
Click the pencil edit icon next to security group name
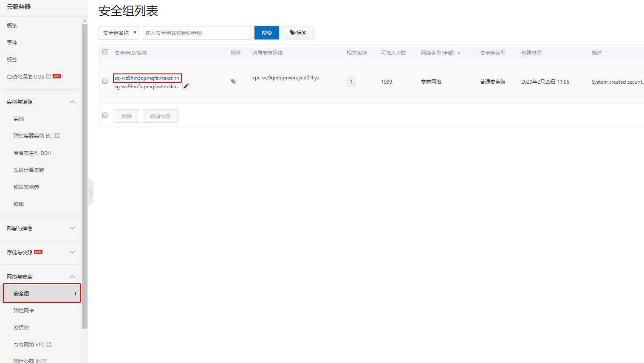(x=186, y=86)
